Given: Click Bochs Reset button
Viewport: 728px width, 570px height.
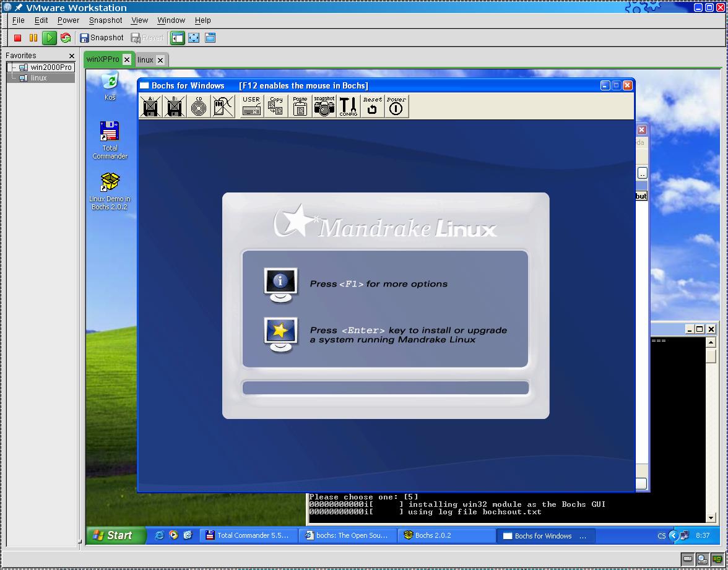Looking at the screenshot, I should tap(373, 106).
